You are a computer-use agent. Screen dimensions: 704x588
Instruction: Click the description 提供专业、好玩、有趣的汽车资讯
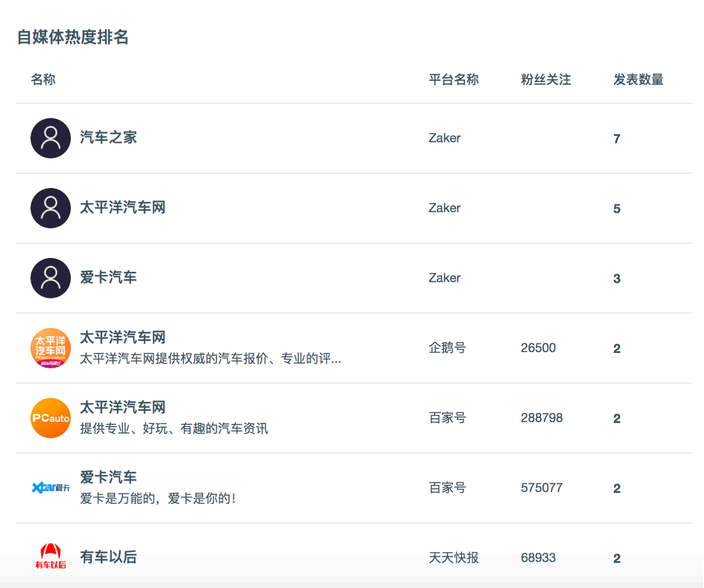click(174, 428)
